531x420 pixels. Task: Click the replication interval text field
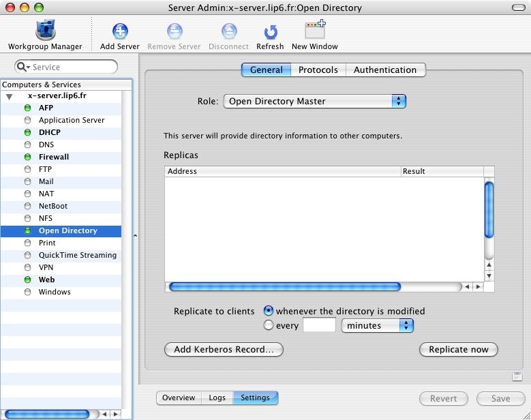[x=319, y=325]
